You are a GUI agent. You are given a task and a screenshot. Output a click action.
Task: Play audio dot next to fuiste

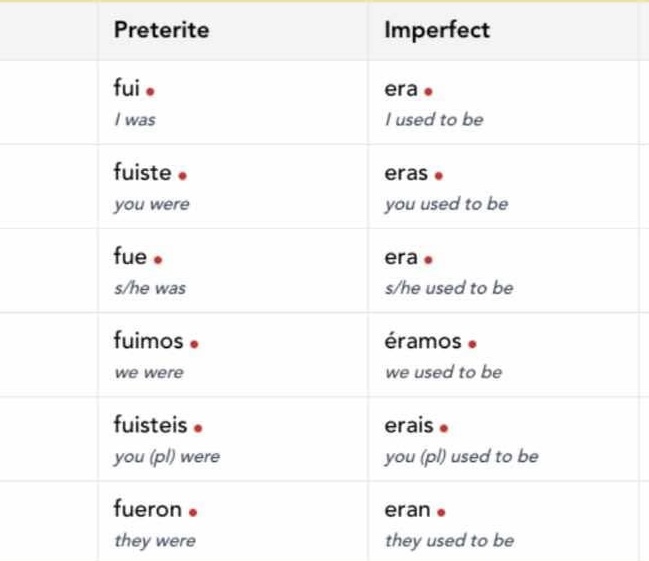click(182, 176)
